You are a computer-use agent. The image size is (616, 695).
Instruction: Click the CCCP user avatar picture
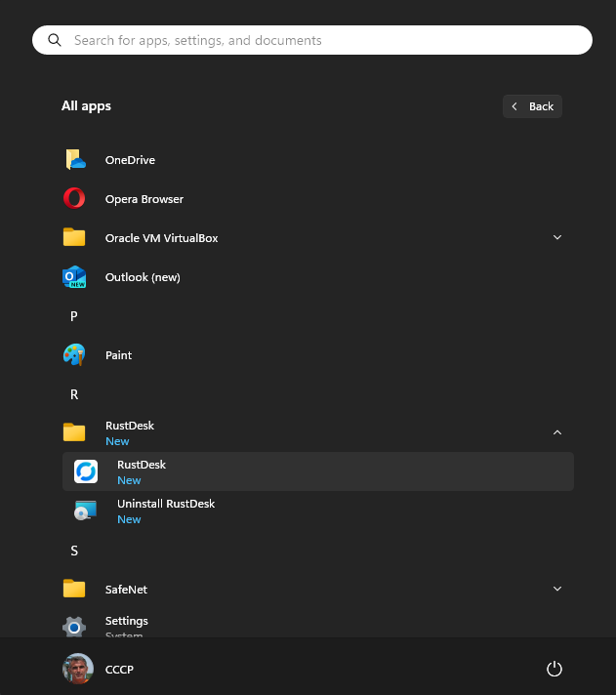(78, 669)
